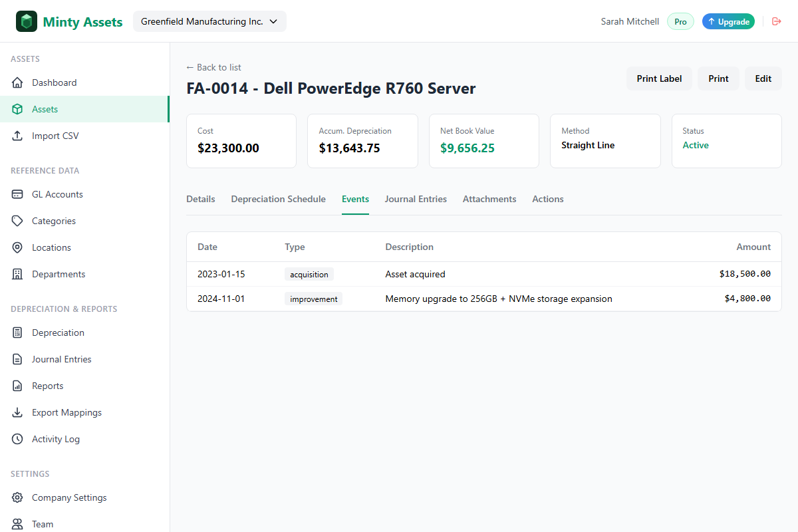Open Categories in the sidebar

84,221
